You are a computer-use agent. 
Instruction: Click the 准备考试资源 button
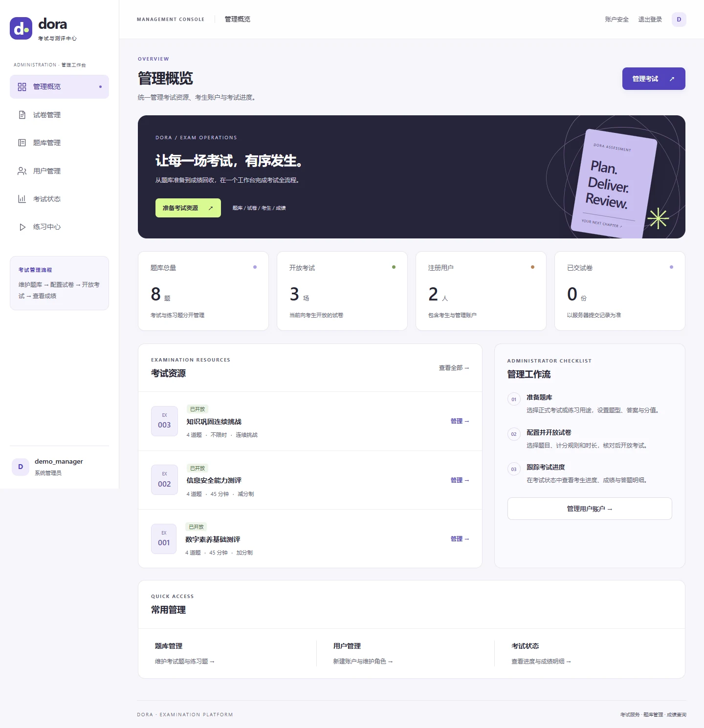click(188, 208)
